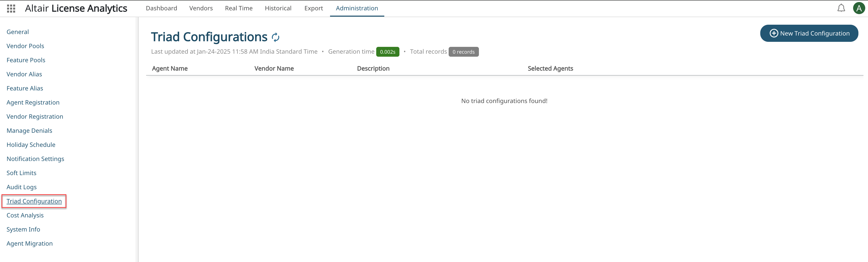View the Holiday Schedule page
Image resolution: width=868 pixels, height=262 pixels.
pos(31,145)
